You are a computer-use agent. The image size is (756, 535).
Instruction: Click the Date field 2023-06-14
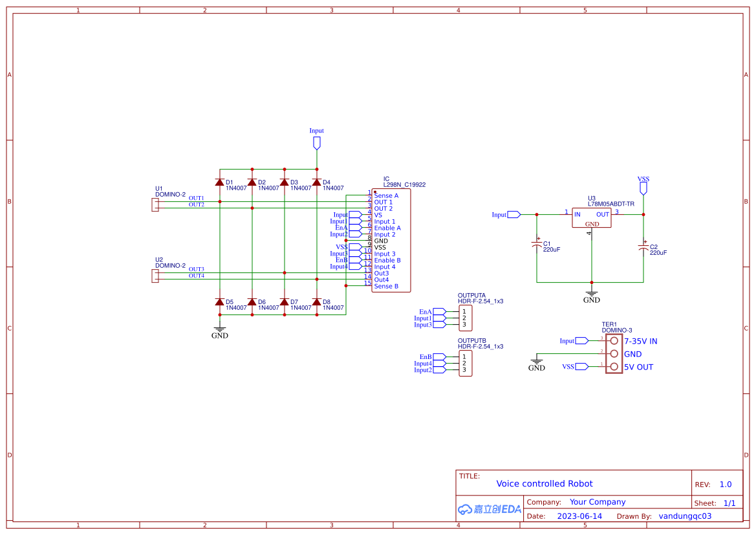click(x=579, y=516)
